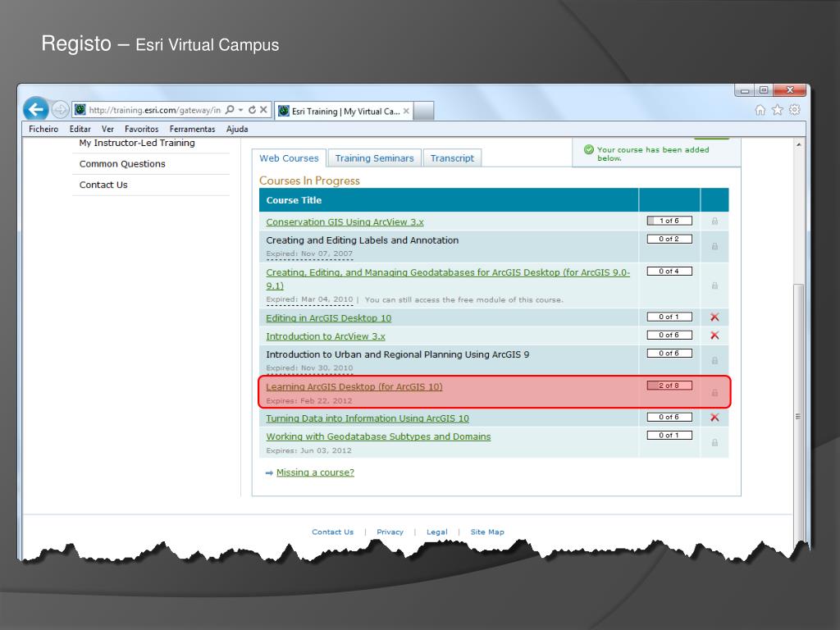840x630 pixels.
Task: Click lock icon for Learning ArcGIS Desktop
Action: click(714, 393)
